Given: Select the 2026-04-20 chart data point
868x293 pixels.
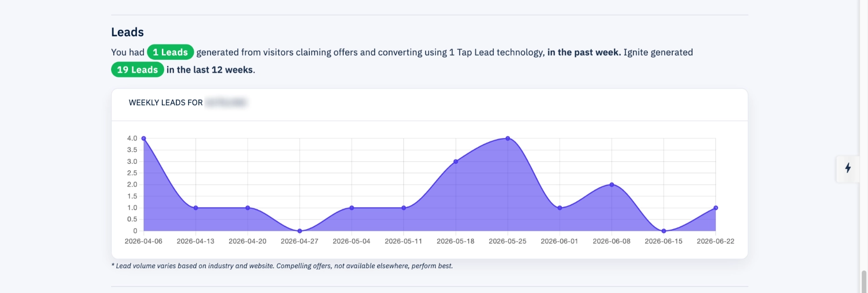Looking at the screenshot, I should pos(248,208).
